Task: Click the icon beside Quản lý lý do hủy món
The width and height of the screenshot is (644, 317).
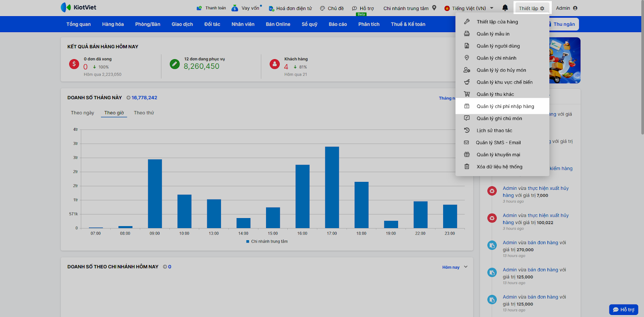Action: pos(467,70)
